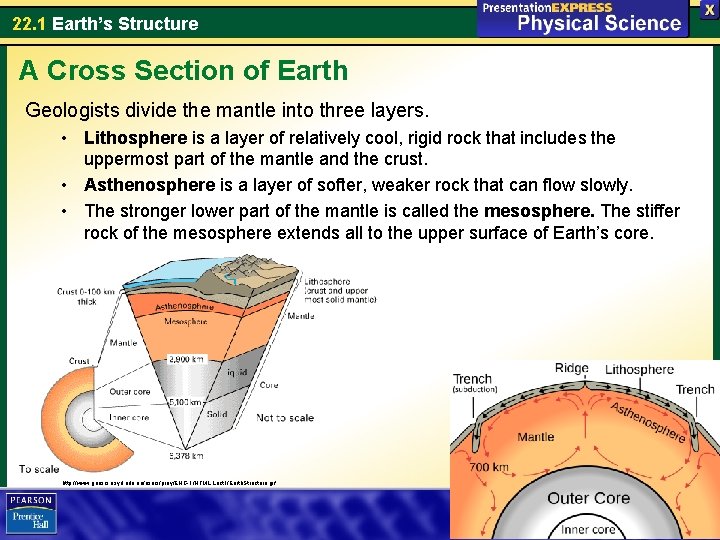
Task: Click the 'Mesosphere' label in the wedge diagram
Action: [x=186, y=321]
